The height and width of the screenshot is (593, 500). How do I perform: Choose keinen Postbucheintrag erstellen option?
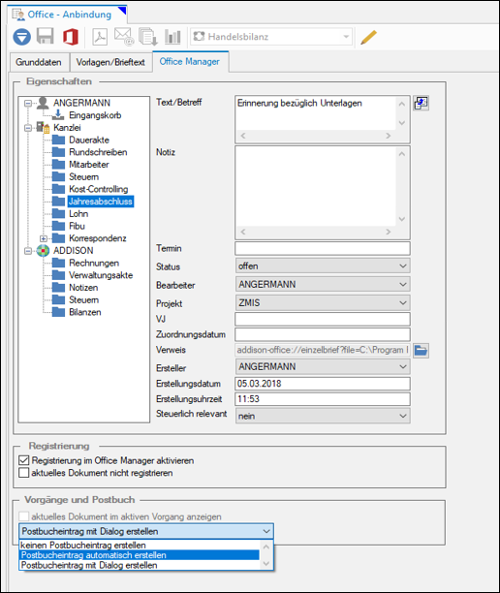pyautogui.click(x=140, y=545)
